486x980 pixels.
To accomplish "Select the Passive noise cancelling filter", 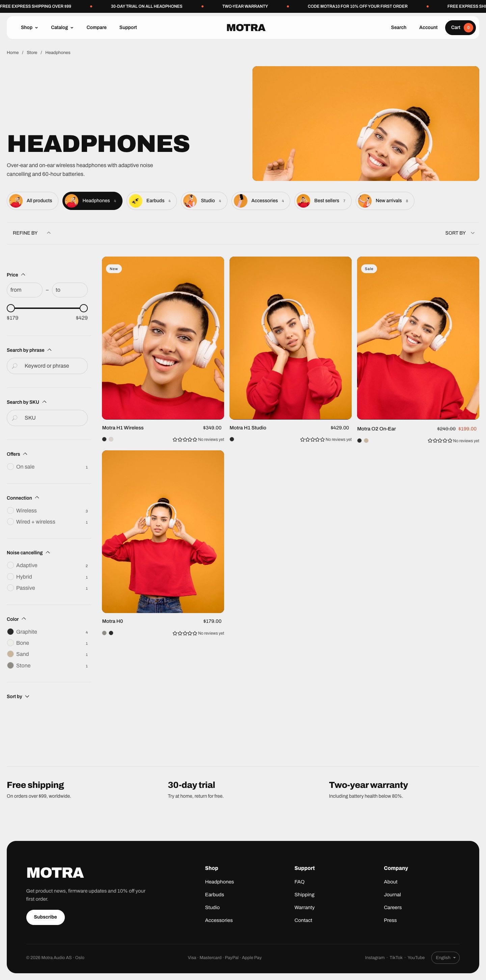I will (11, 588).
